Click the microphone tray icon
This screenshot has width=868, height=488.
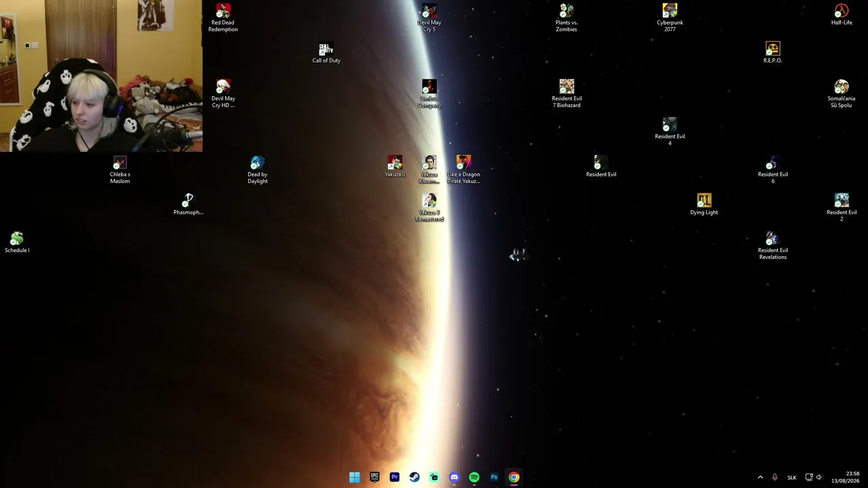(x=774, y=477)
